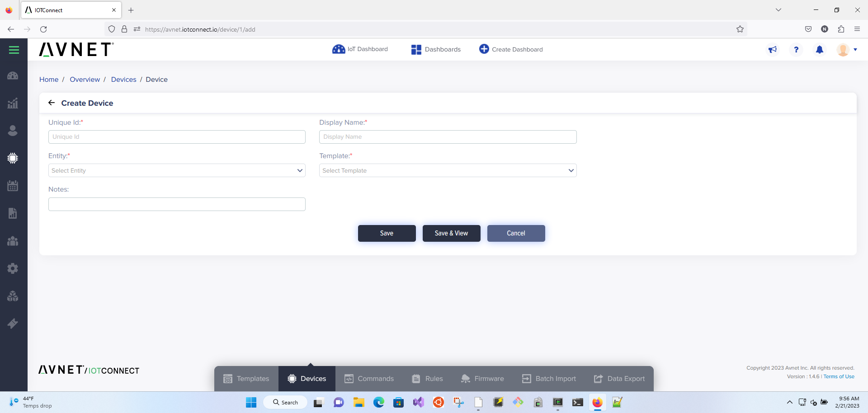The width and height of the screenshot is (868, 413).
Task: Open IoT Dashboard
Action: [x=360, y=49]
